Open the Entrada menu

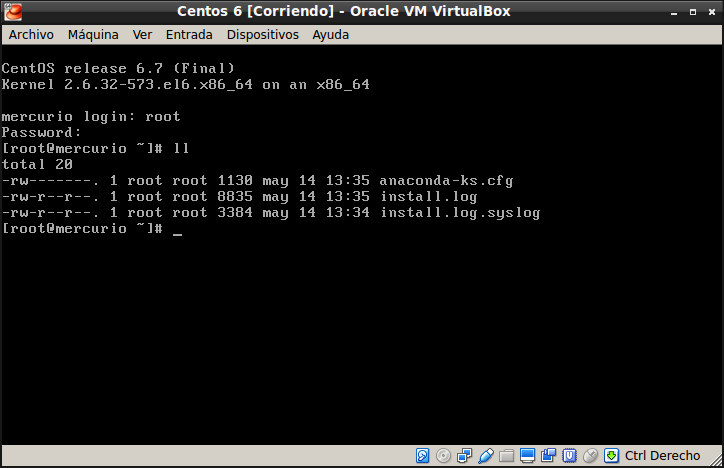(189, 34)
